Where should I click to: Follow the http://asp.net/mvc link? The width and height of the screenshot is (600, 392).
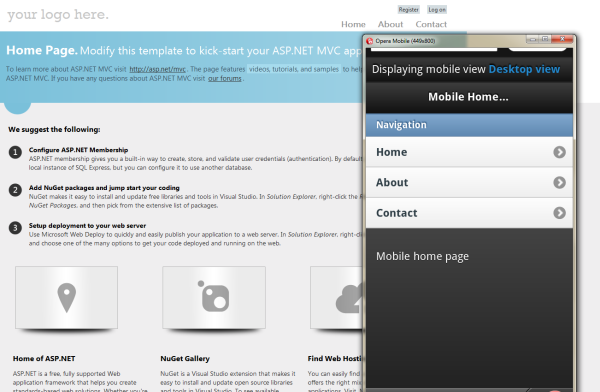coord(158,69)
